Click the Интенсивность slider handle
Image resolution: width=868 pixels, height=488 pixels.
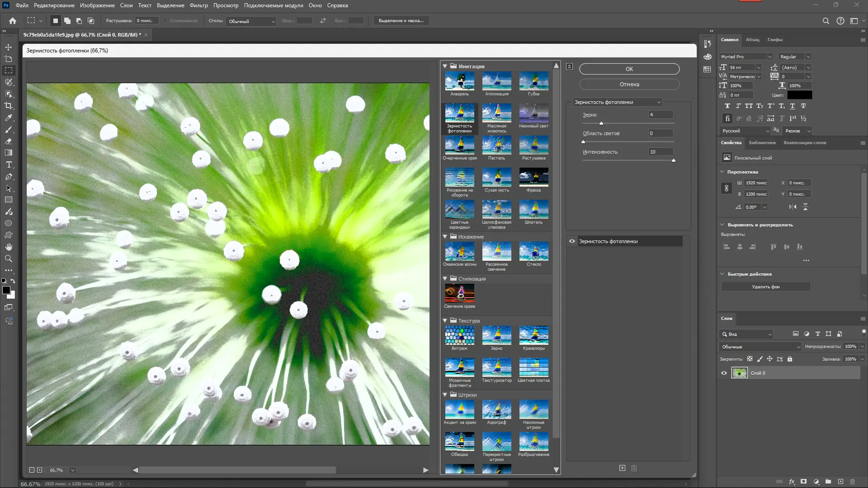(673, 160)
